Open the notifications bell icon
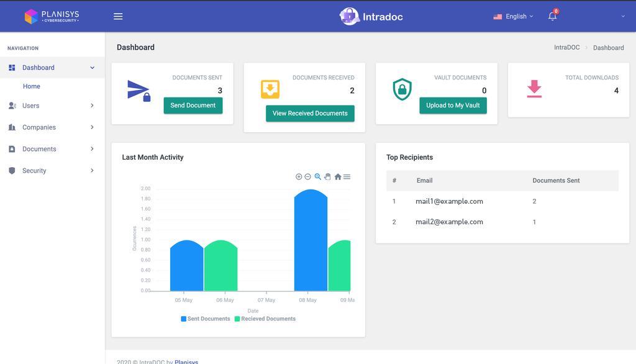The height and width of the screenshot is (364, 636). pyautogui.click(x=552, y=17)
